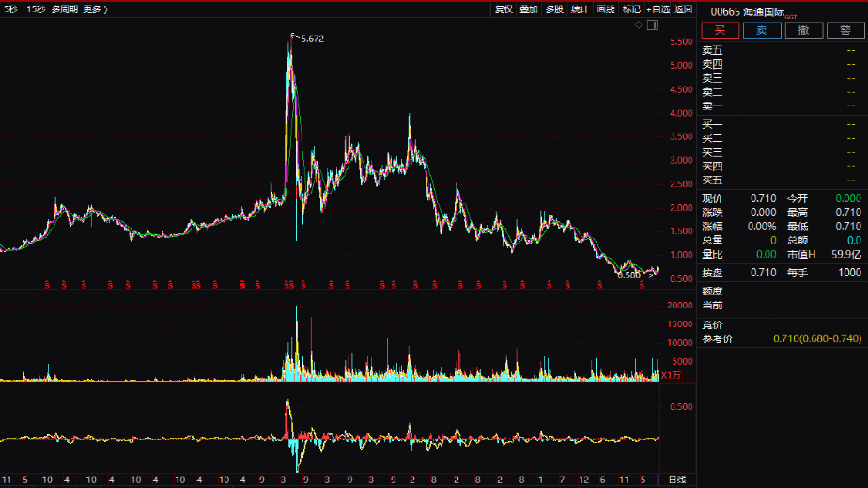
Task: Click the 最高 0.710 value
Action: (848, 213)
